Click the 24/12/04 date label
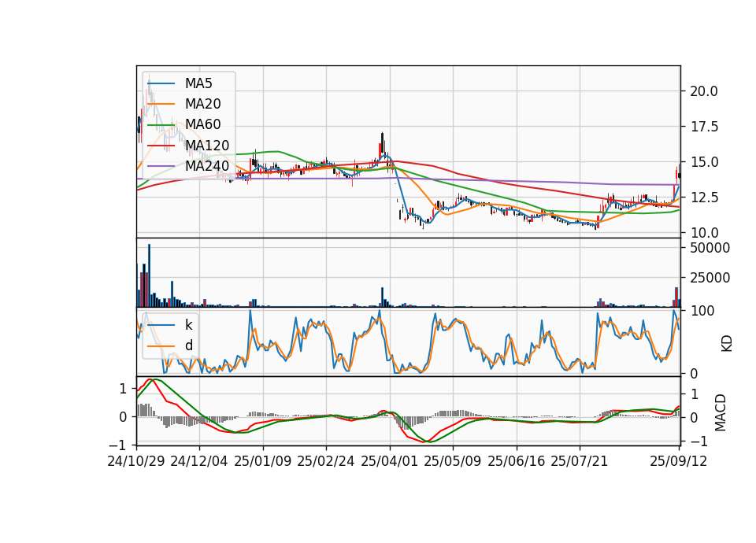 [199, 462]
